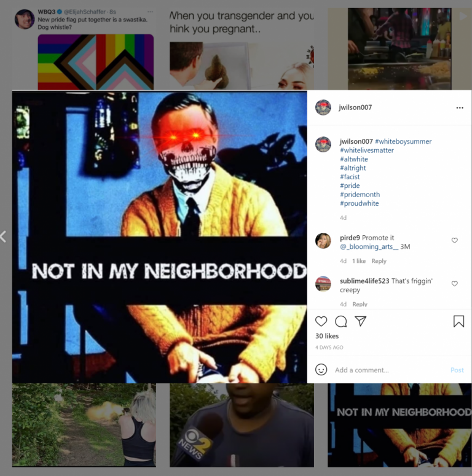Screen dimensions: 472x476
Task: Click the Add a comment field
Action: 389,370
